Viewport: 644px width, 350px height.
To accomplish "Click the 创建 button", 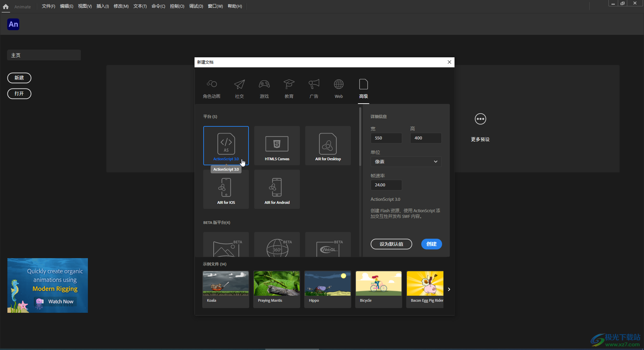I will 432,244.
